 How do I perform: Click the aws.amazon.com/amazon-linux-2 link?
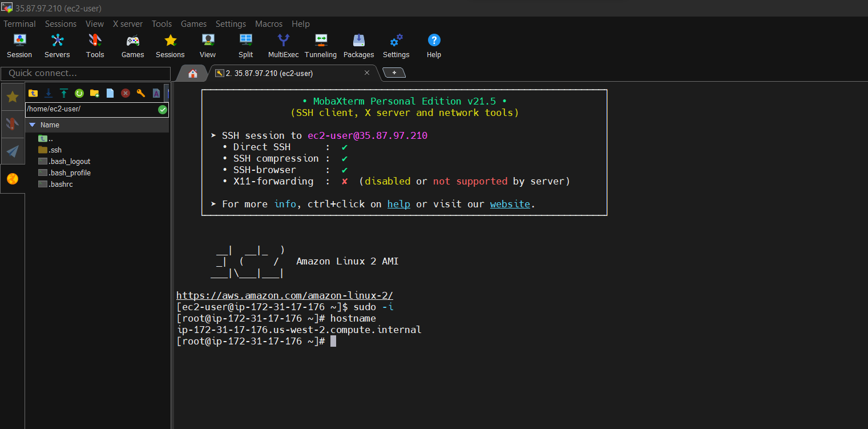(285, 295)
